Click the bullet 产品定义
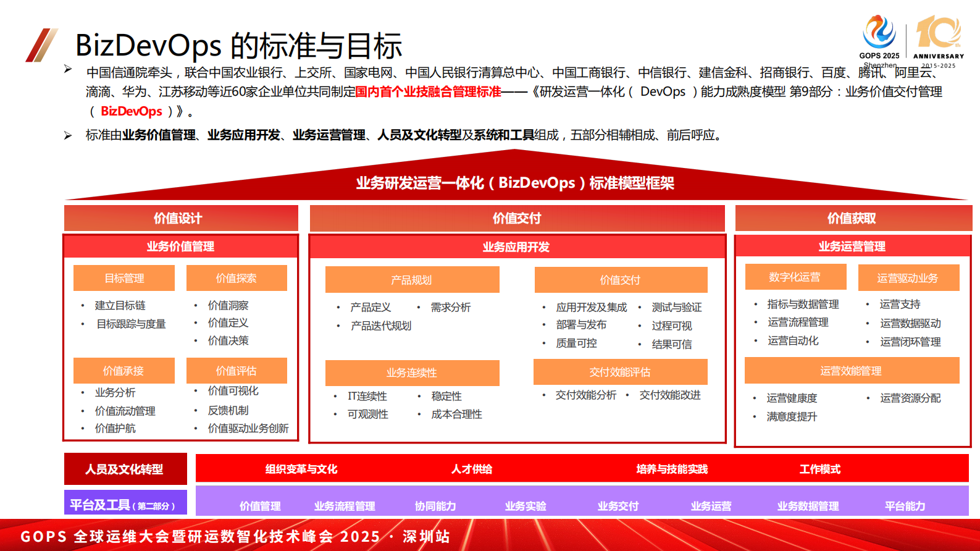980x551 pixels. click(371, 307)
